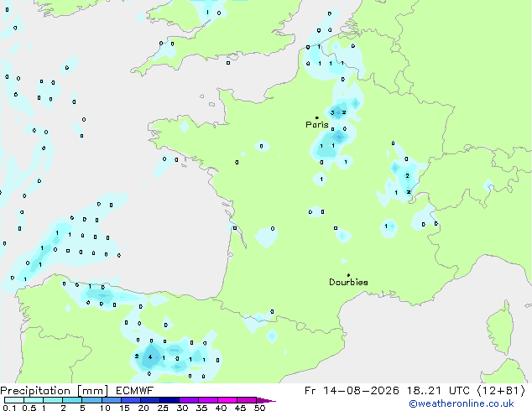
Task: Click the 10 mm blue legend swatch
Action: [x=112, y=400]
